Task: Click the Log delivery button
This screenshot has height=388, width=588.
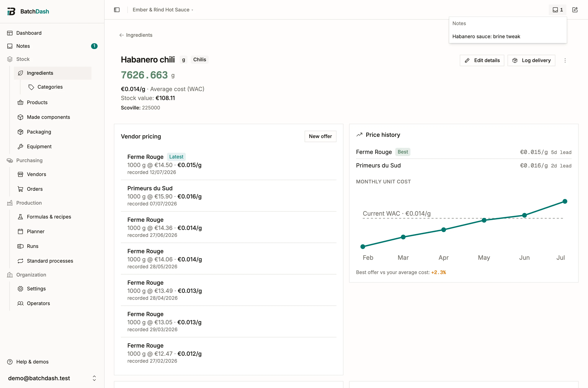Action: pyautogui.click(x=531, y=60)
